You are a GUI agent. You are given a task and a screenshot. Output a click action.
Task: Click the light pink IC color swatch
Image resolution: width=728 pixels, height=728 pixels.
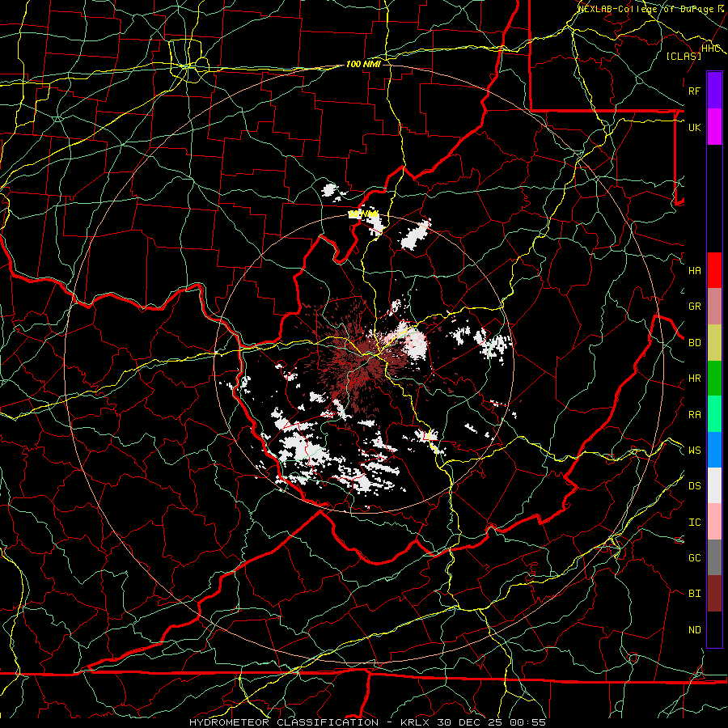[714, 522]
